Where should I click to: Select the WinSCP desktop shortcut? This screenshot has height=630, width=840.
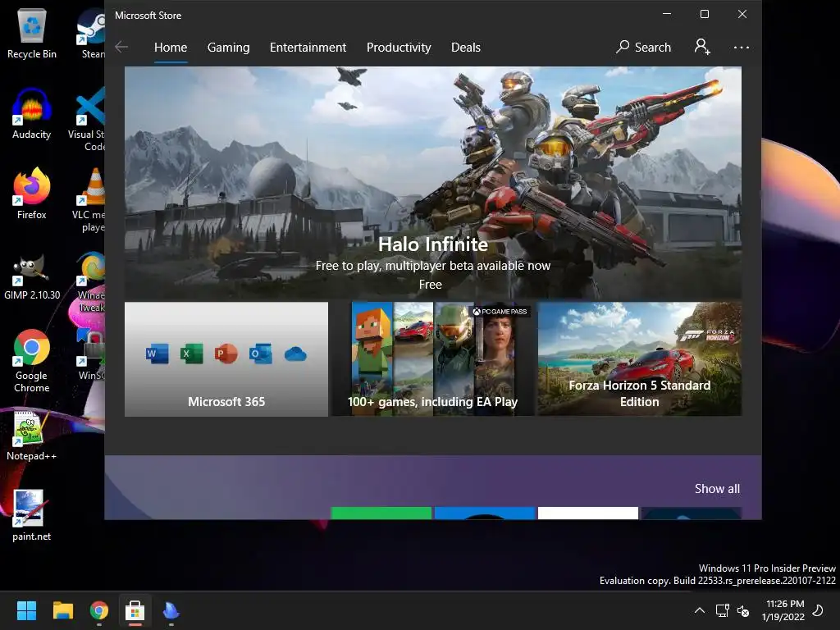click(91, 356)
